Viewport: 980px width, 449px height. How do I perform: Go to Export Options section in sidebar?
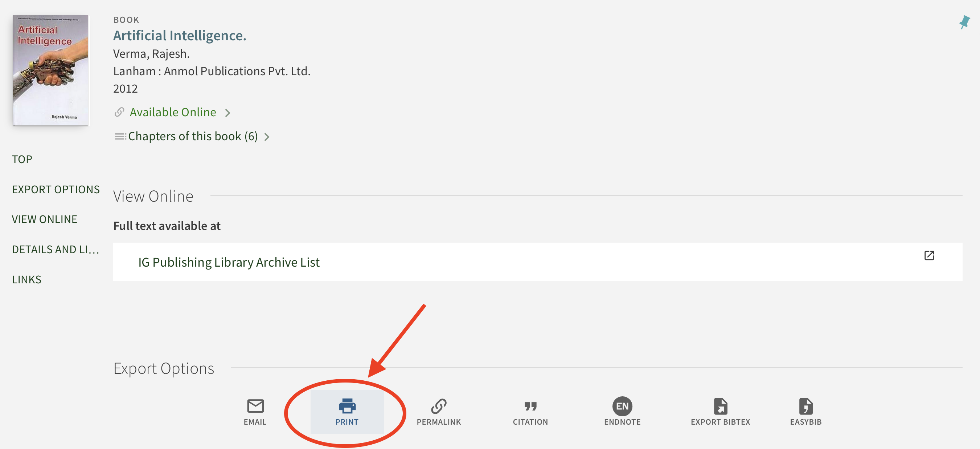(x=56, y=189)
